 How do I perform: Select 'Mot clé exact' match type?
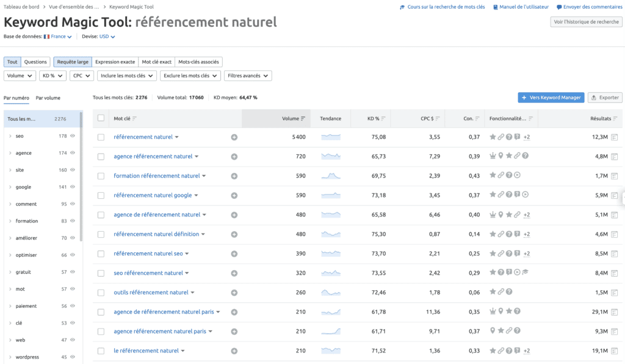(x=157, y=62)
